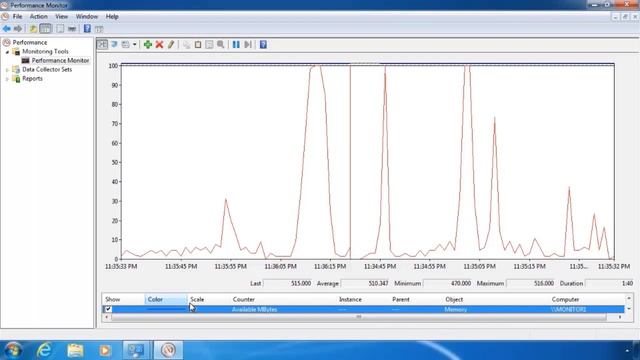The width and height of the screenshot is (640, 360).
Task: Click the Zoom magnifier icon
Action: point(221,44)
